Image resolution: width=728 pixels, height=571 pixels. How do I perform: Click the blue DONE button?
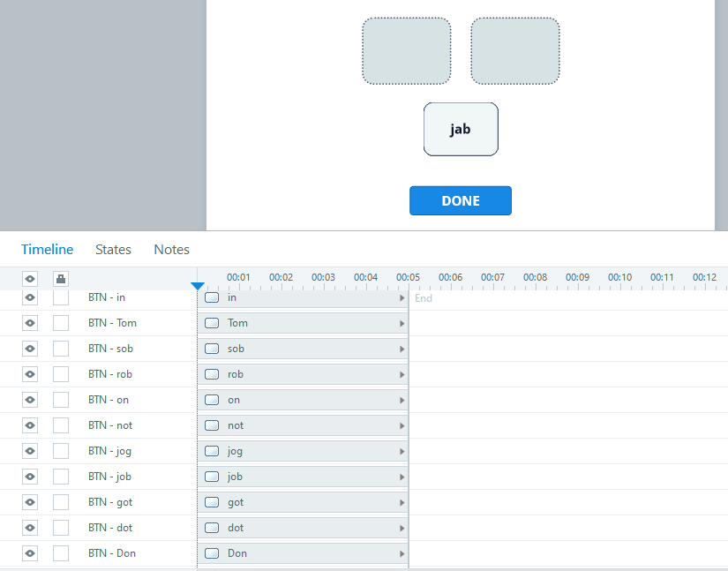(460, 200)
